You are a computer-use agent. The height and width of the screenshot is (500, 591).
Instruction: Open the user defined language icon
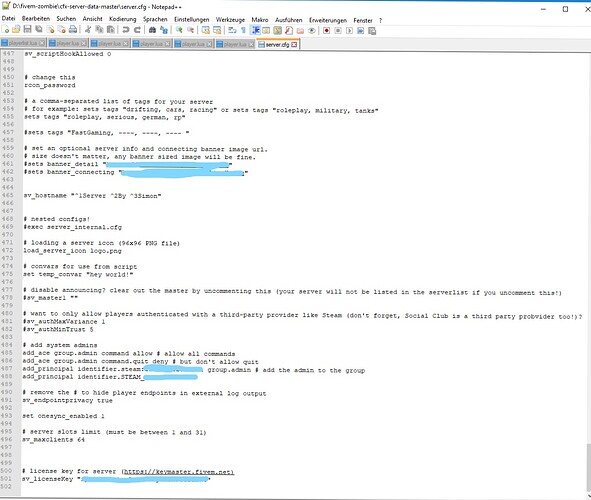(266, 31)
